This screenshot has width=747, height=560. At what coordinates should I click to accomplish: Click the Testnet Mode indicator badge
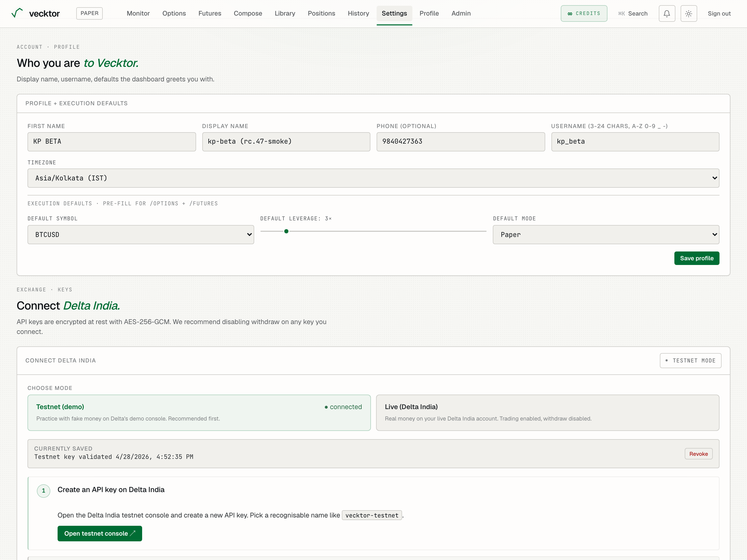click(x=691, y=361)
